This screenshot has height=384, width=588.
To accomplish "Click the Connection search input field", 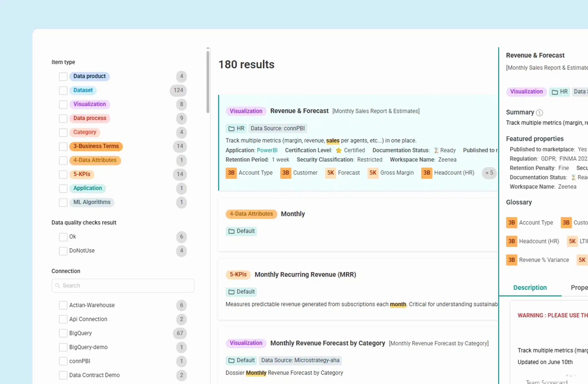I will tap(123, 286).
